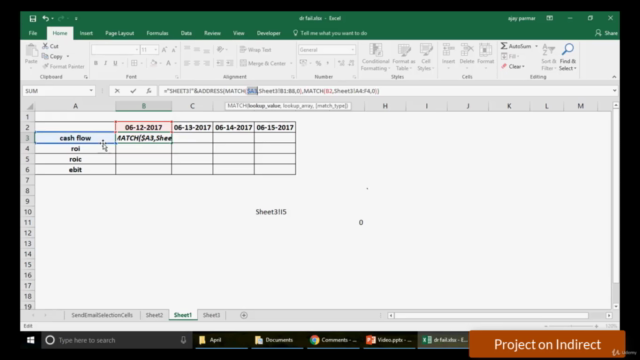This screenshot has height=360, width=640.
Task: Switch to the Page Layout tab
Action: coord(120,33)
